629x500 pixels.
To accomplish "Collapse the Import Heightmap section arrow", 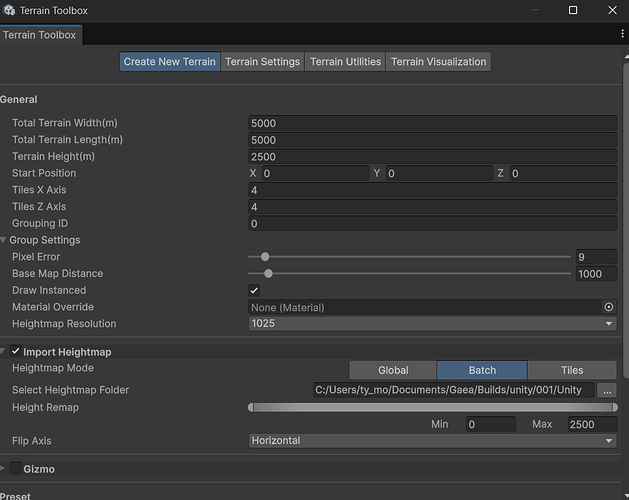I will pos(3,352).
